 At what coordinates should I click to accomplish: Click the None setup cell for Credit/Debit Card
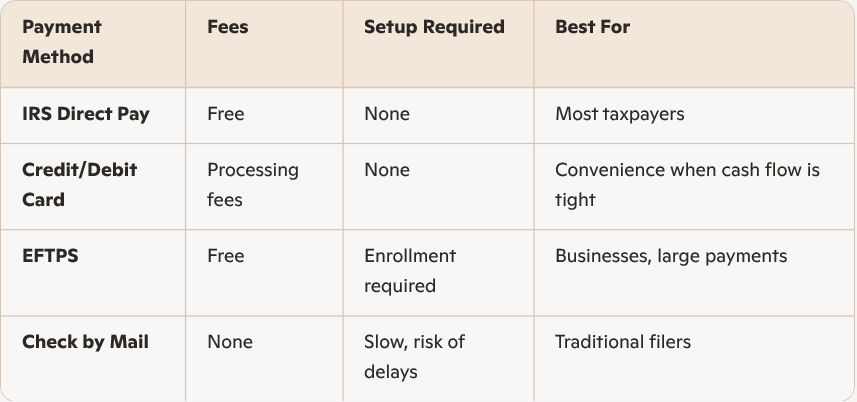pos(387,171)
